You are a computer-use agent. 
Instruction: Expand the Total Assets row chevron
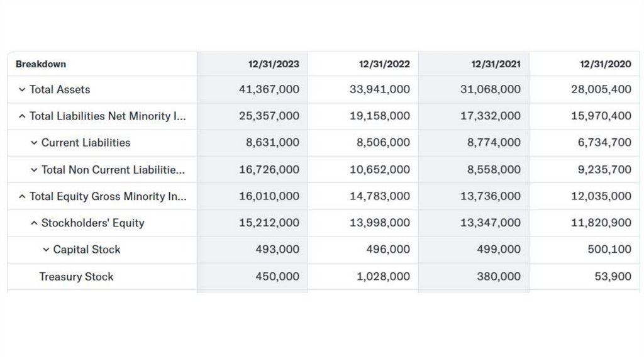(22, 90)
